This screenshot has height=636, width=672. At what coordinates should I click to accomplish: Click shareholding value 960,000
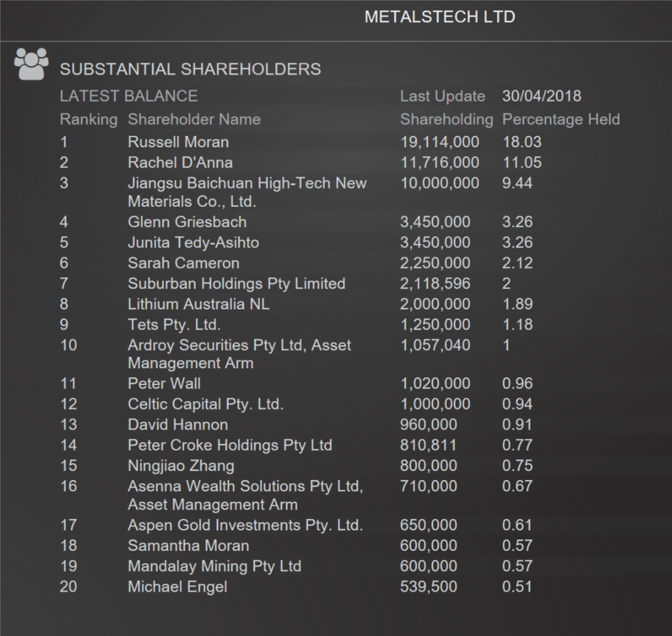coord(429,425)
